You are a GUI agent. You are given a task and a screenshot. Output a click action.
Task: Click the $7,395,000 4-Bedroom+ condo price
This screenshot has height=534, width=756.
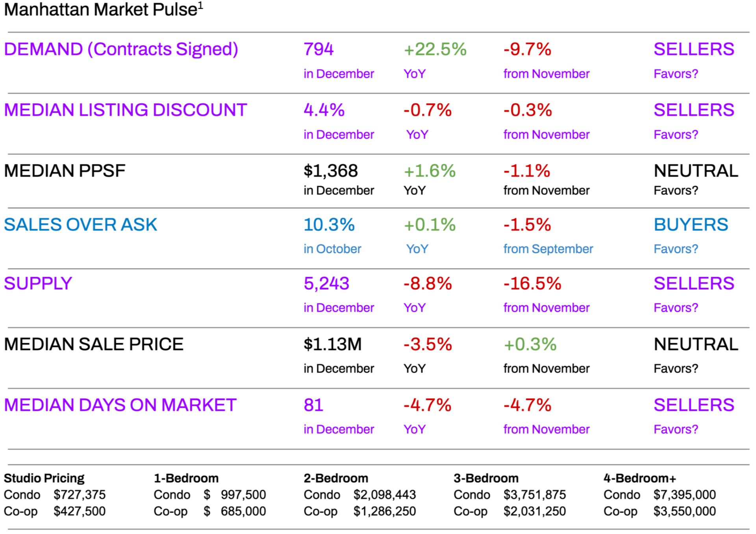coord(684,495)
